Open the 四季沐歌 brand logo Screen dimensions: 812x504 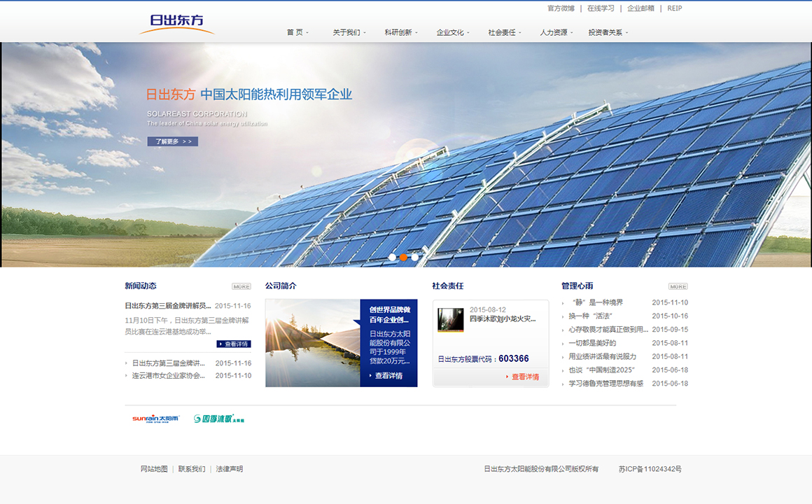point(218,419)
